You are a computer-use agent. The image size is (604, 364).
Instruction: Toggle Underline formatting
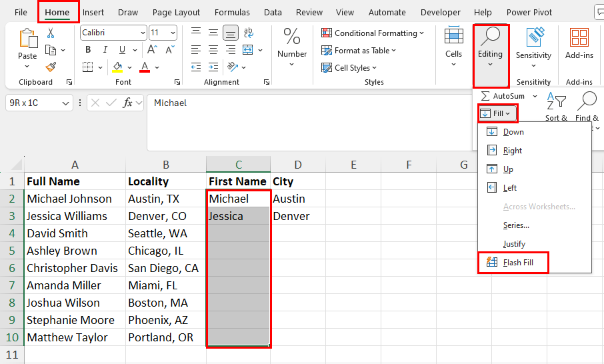point(122,50)
